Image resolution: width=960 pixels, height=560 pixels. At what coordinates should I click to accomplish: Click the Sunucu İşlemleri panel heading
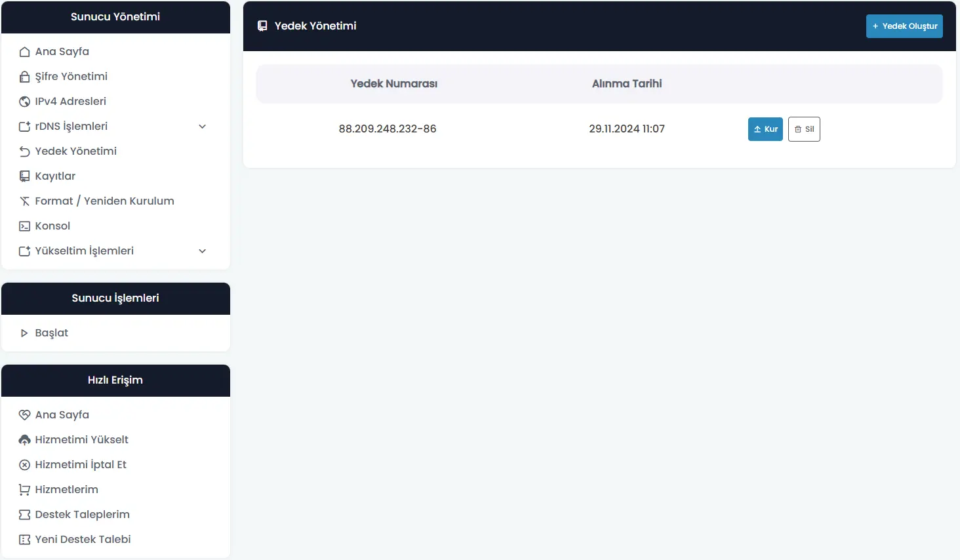click(x=115, y=298)
